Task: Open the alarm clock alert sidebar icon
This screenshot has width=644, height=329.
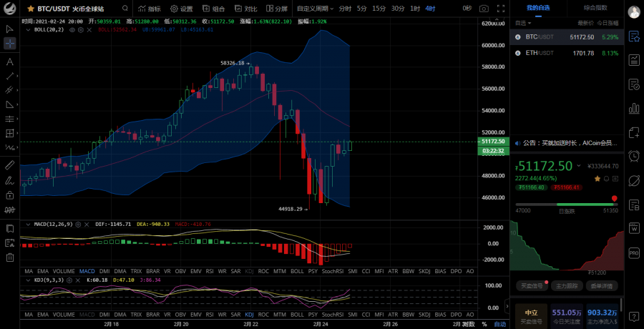Action: pyautogui.click(x=634, y=156)
